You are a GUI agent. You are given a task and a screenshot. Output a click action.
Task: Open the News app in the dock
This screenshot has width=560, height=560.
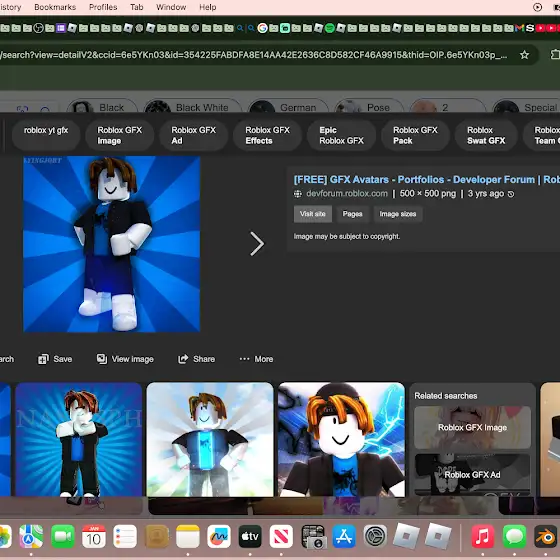[281, 536]
